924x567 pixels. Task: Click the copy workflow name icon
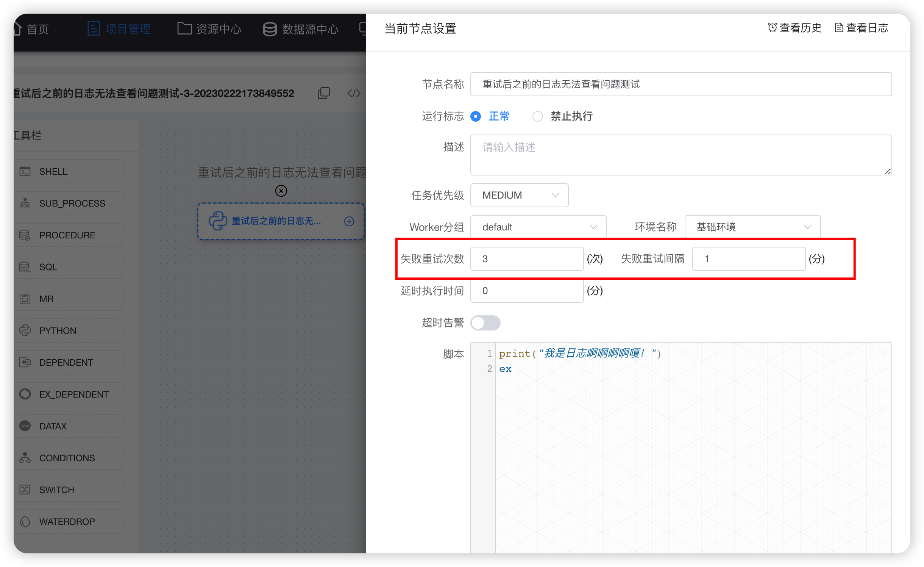coord(324,93)
